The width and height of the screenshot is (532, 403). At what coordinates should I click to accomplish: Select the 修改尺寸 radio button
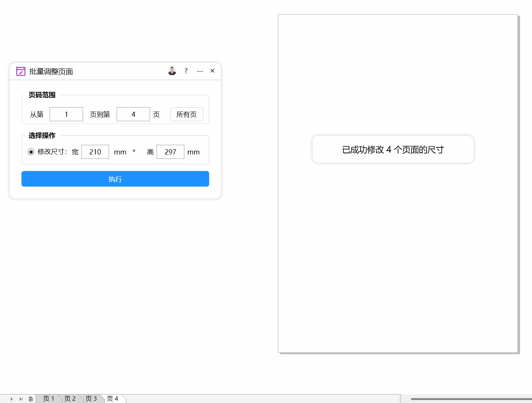[x=31, y=152]
